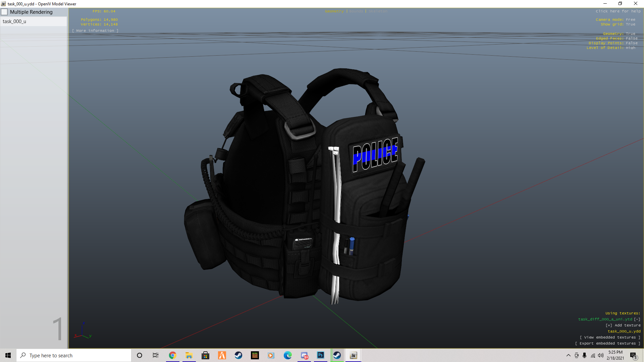This screenshot has height=362, width=644.
Task: Select task_000_u in the model list
Action: [14, 21]
